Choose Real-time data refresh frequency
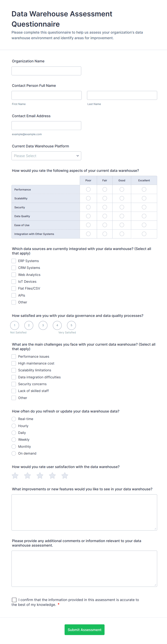The height and width of the screenshot is (644, 167). point(14,419)
